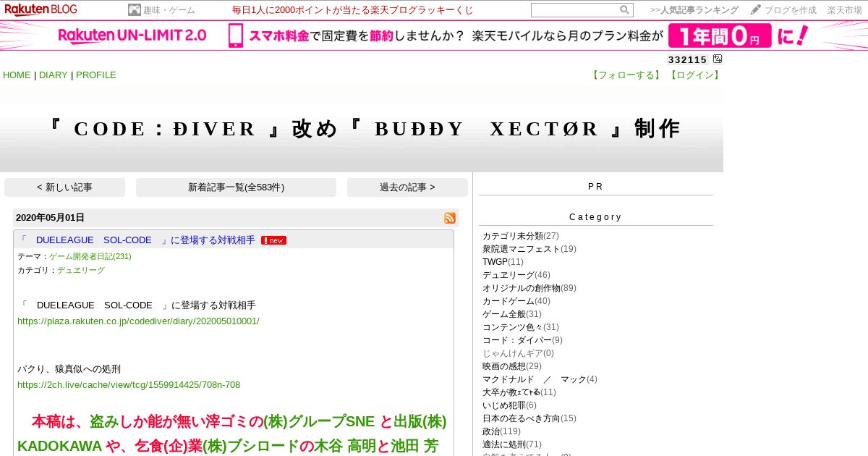The image size is (868, 456).
Task: Click 【フォローする】 link
Action: click(x=626, y=75)
